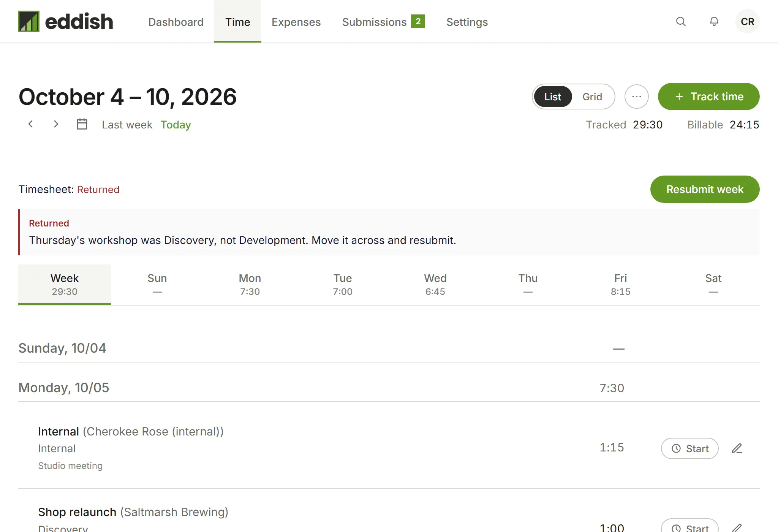Screen dimensions: 778x532
Task: Click the Tracked 29:30 total
Action: (624, 125)
